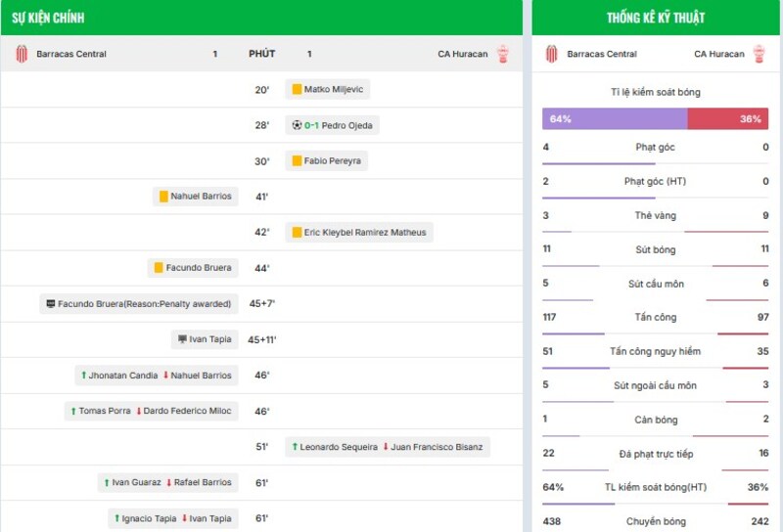Image resolution: width=783 pixels, height=532 pixels.
Task: Select the SỰ KIỆN CHÍNH header tab
Action: click(51, 18)
